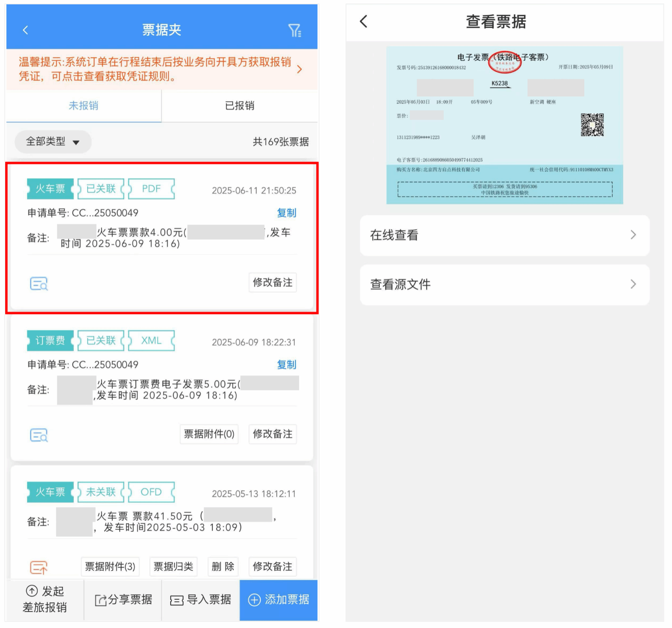The image size is (672, 628).
Task: Click 删除 on the 未关联 火车票 card
Action: click(223, 567)
